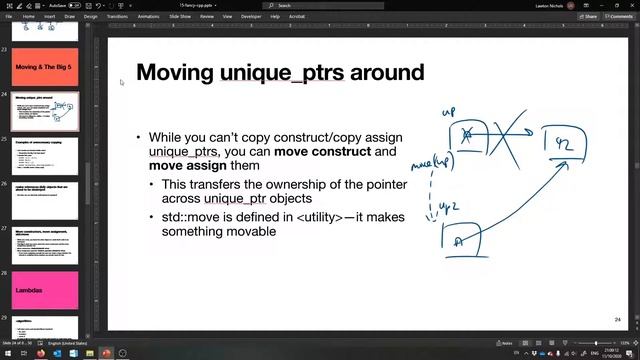This screenshot has height=360, width=640.
Task: Open the notification center icon
Action: tap(629, 353)
